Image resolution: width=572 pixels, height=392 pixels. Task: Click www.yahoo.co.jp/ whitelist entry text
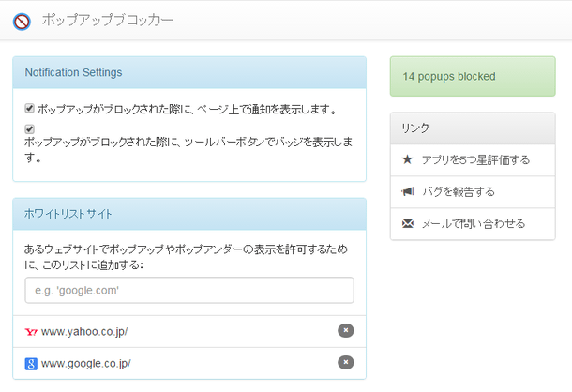pyautogui.click(x=84, y=332)
